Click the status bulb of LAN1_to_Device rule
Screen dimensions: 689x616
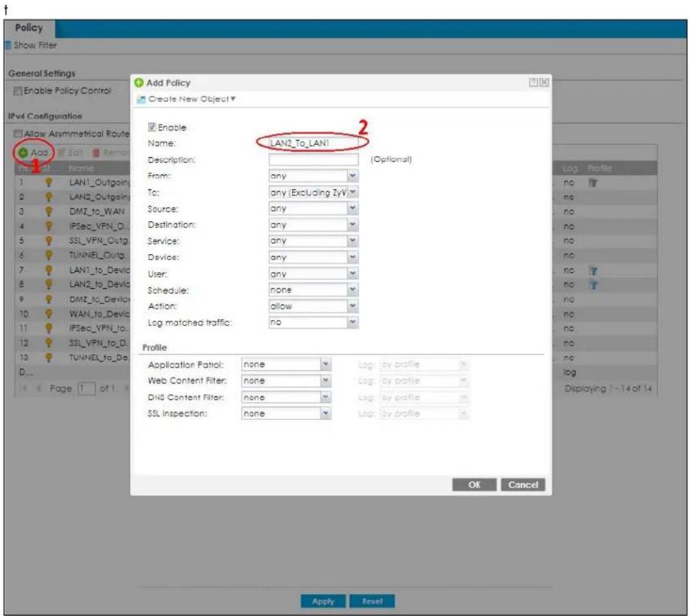(48, 269)
